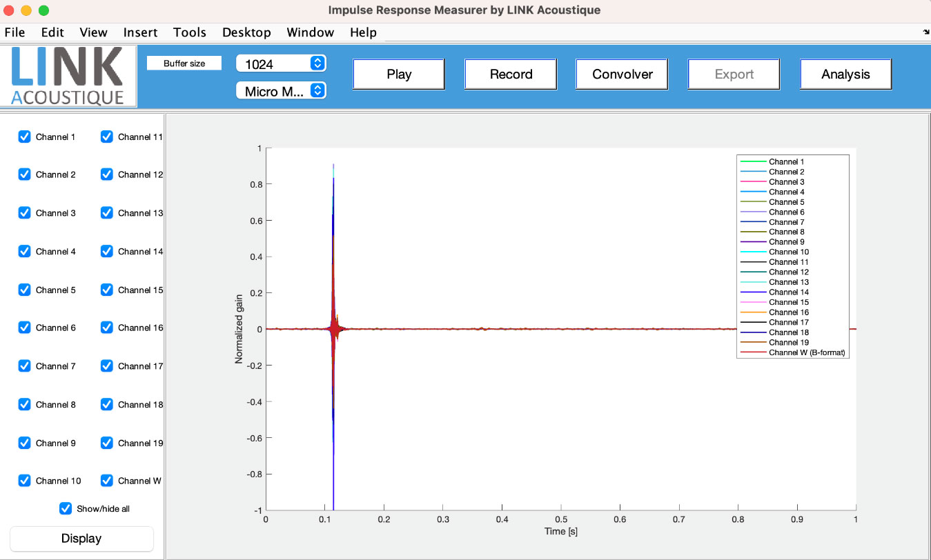
Task: Click the green macOS fullscreen button
Action: click(x=43, y=10)
